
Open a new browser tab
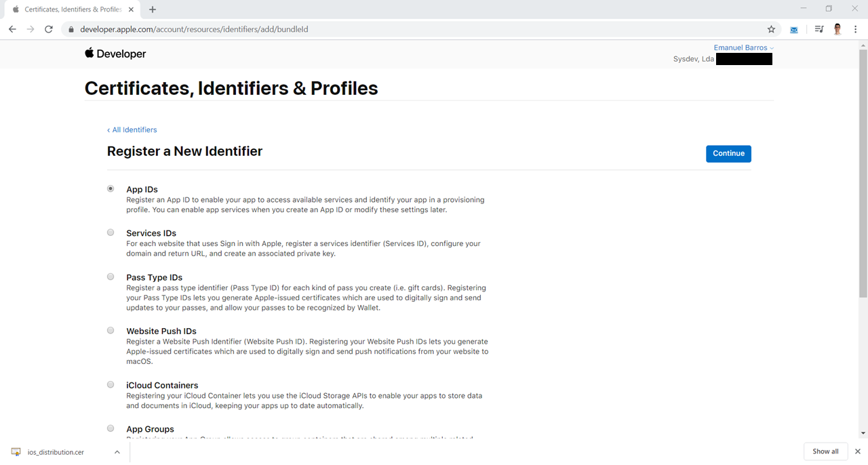click(x=153, y=9)
